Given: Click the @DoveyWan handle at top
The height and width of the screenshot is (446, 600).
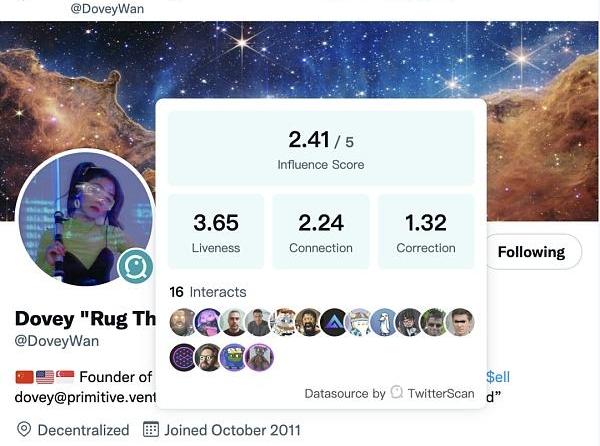Looking at the screenshot, I should click(x=107, y=8).
